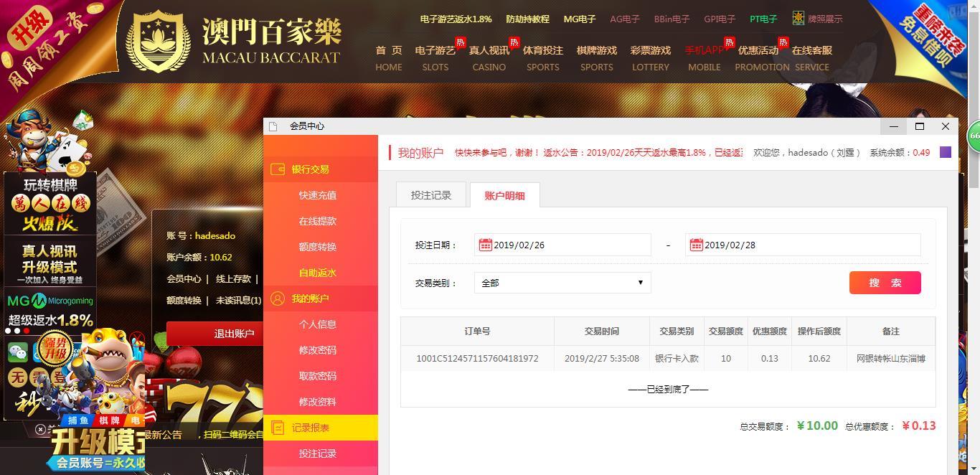Click the 订单号 column header

click(477, 331)
